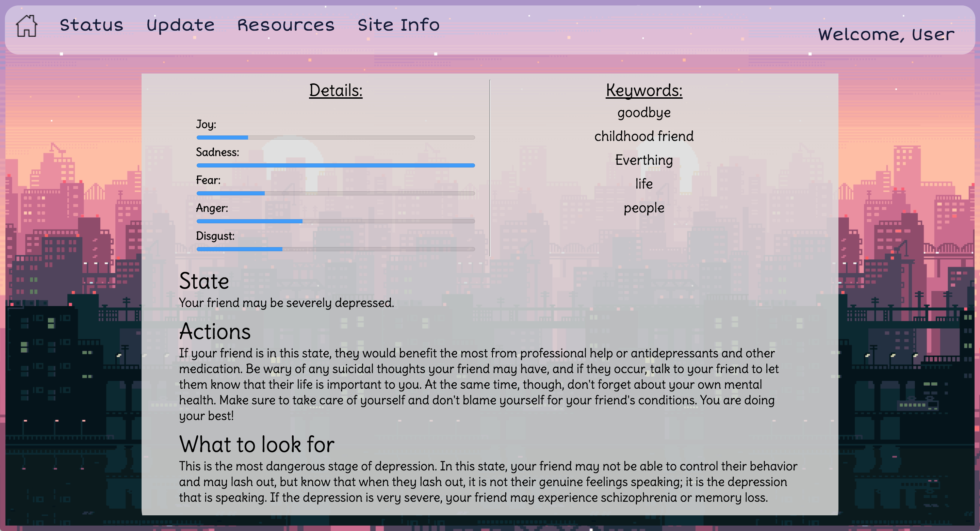980x531 pixels.
Task: Select the keyword childhood friend
Action: (644, 136)
